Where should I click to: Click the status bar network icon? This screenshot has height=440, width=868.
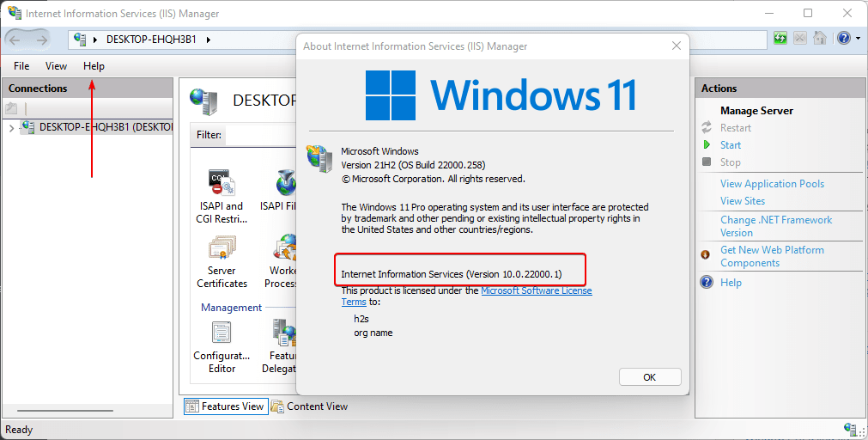click(851, 429)
